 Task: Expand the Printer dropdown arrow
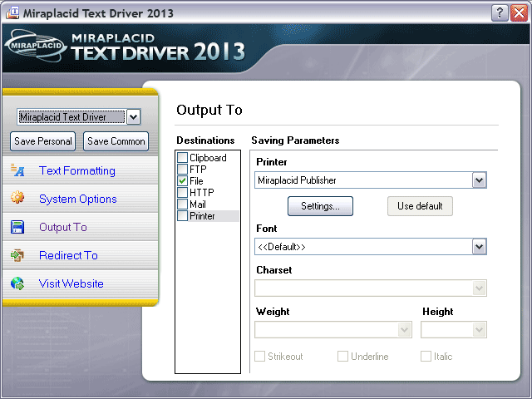479,180
